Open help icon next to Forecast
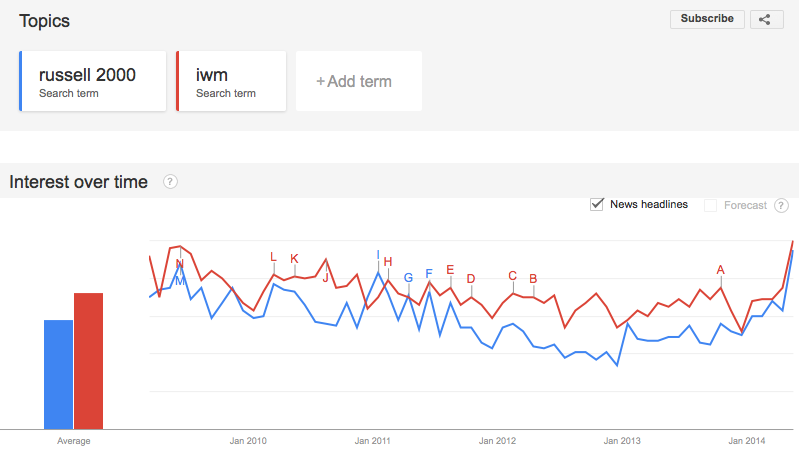The height and width of the screenshot is (449, 801). [x=781, y=205]
